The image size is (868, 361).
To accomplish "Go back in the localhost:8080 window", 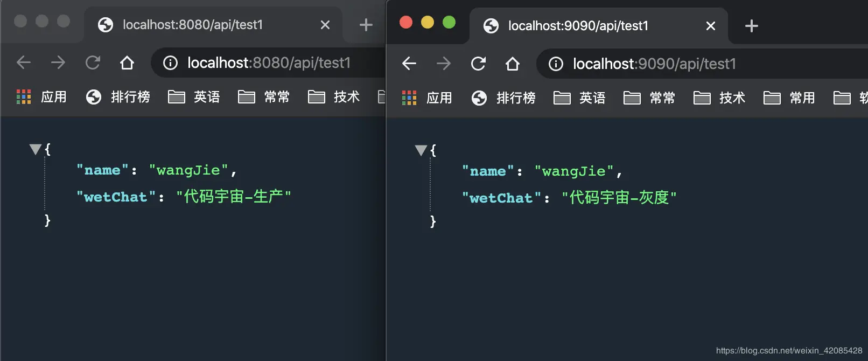I will [24, 63].
